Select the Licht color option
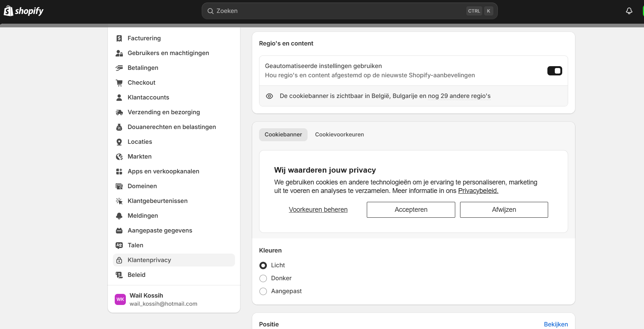This screenshot has width=644, height=329. pos(263,265)
